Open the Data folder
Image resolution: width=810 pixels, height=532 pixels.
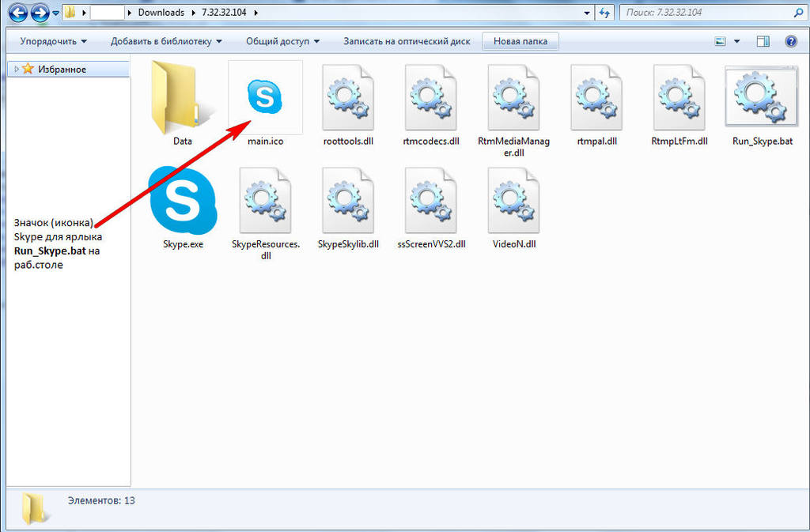coord(183,96)
